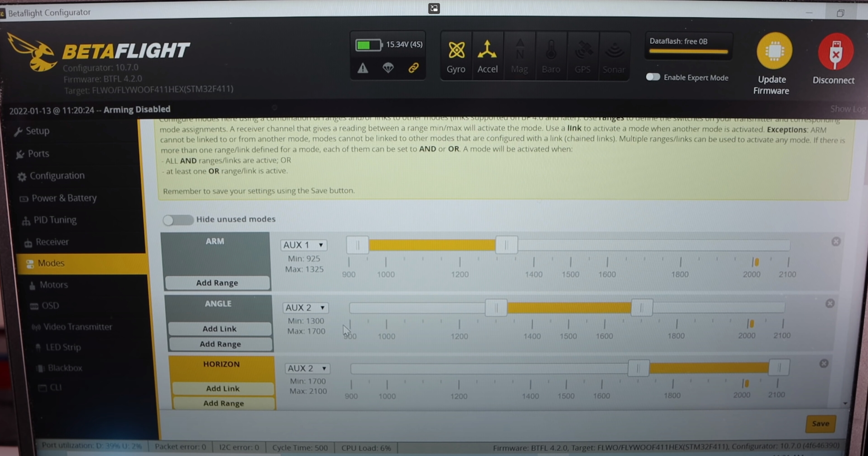Click Add Range under ANGLE mode
The image size is (868, 456).
(x=220, y=344)
